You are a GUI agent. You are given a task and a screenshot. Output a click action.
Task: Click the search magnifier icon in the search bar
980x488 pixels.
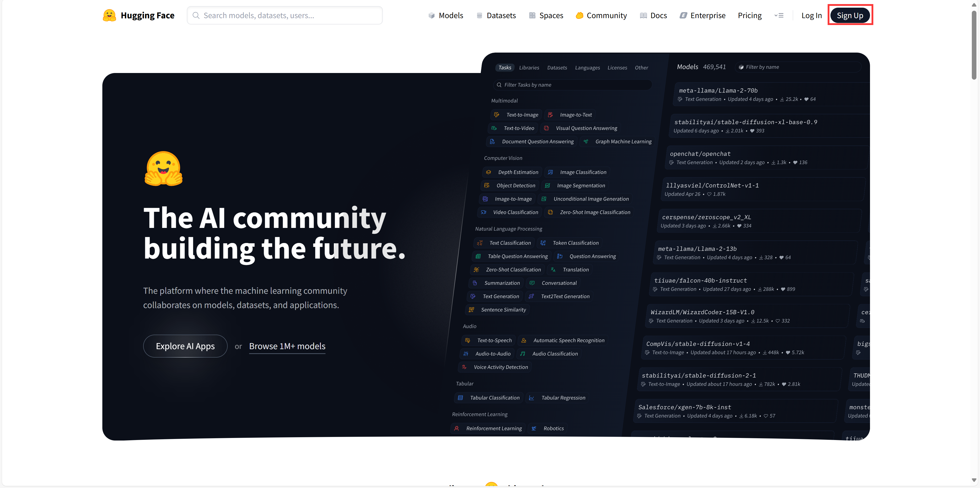pyautogui.click(x=196, y=16)
